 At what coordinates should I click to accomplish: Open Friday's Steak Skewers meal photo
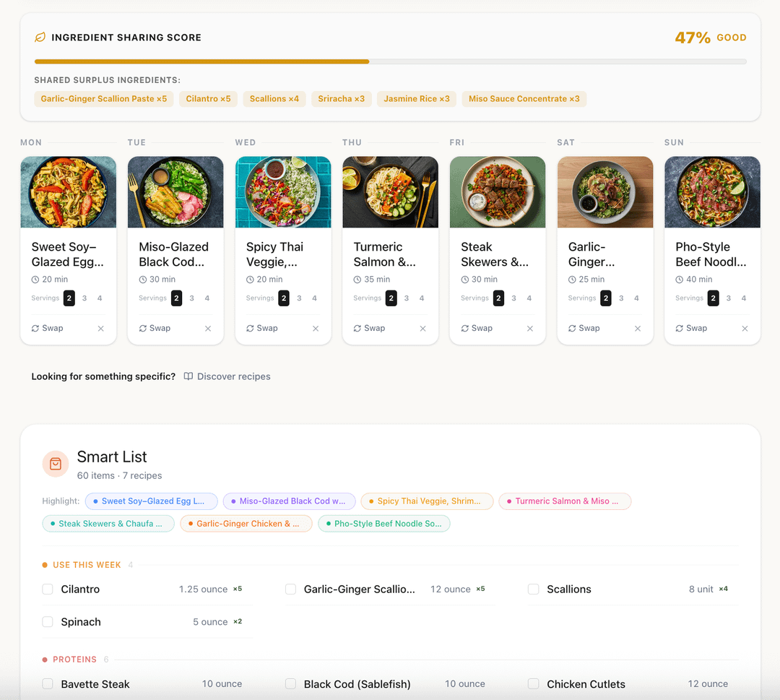coord(498,192)
